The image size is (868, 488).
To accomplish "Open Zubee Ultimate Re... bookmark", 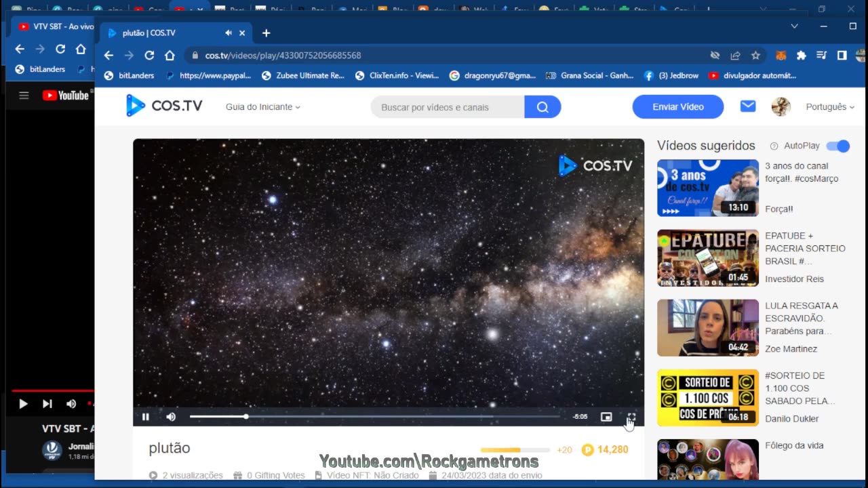I will coord(303,76).
